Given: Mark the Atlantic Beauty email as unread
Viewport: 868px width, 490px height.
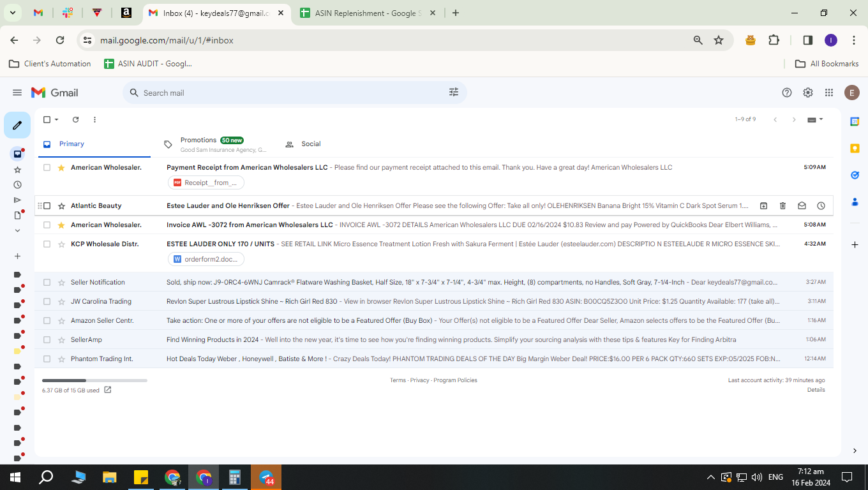Looking at the screenshot, I should pos(802,205).
